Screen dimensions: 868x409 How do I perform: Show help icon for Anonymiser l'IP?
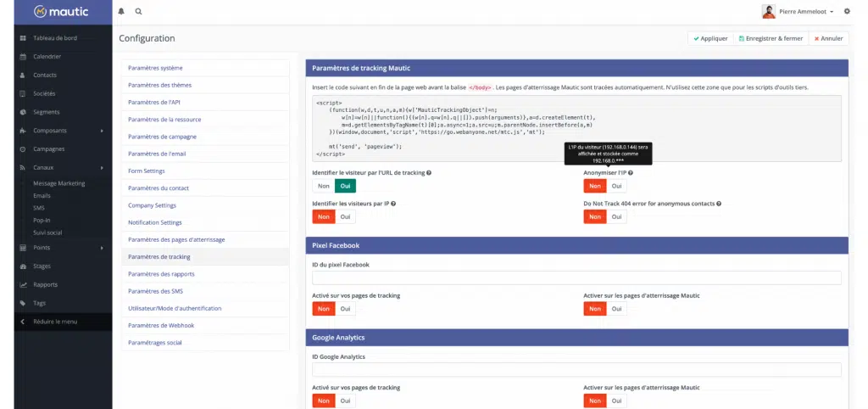[x=631, y=173]
